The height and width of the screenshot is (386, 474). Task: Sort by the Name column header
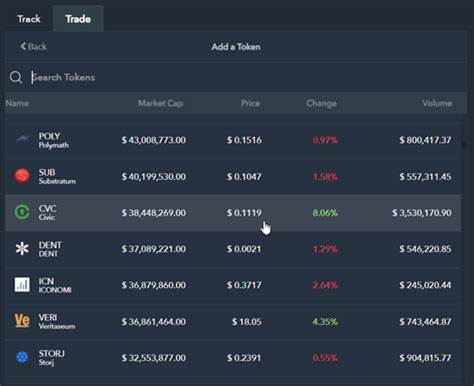(17, 103)
